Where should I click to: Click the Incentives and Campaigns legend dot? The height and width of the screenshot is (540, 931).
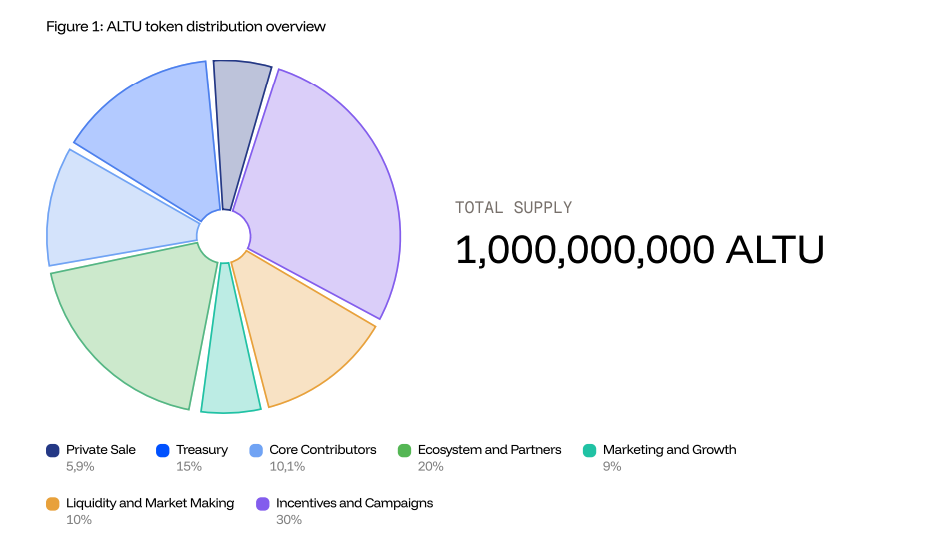coord(263,504)
